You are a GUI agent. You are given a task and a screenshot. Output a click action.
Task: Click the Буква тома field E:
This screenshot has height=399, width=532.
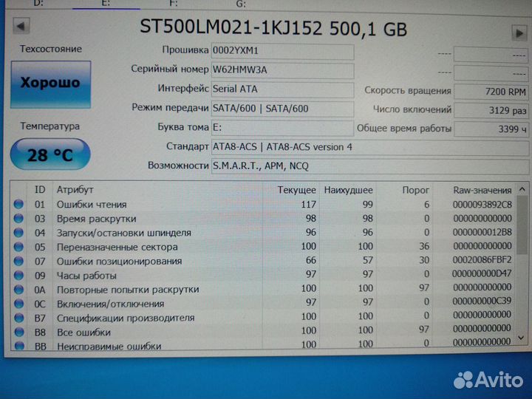[282, 128]
